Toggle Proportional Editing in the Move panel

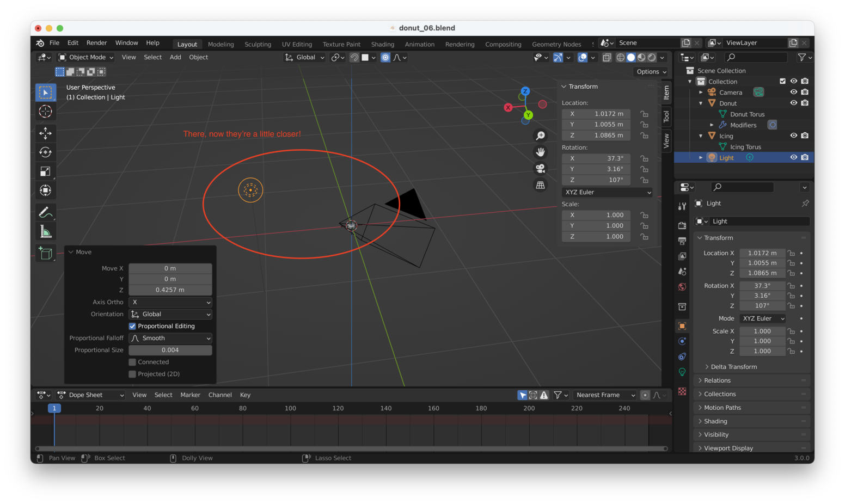[132, 326]
